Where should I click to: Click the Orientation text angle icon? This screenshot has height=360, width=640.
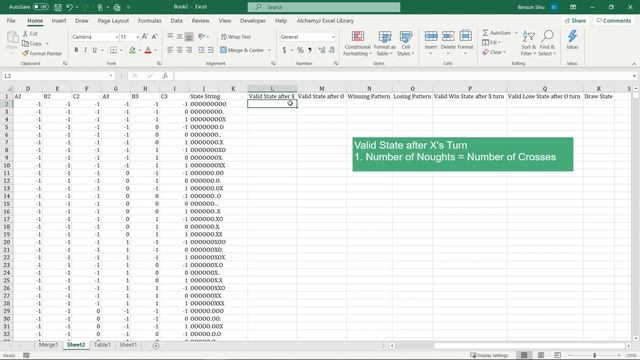(x=201, y=37)
